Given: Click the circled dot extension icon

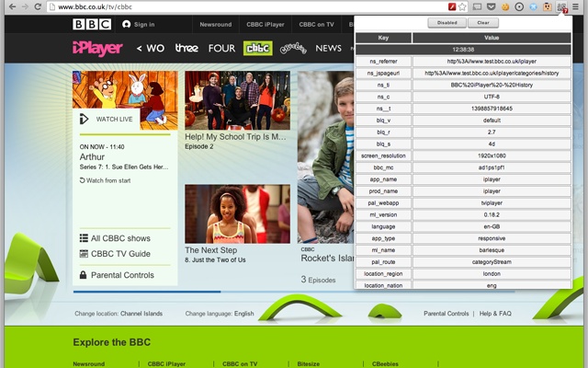Looking at the screenshot, I should click(519, 6).
